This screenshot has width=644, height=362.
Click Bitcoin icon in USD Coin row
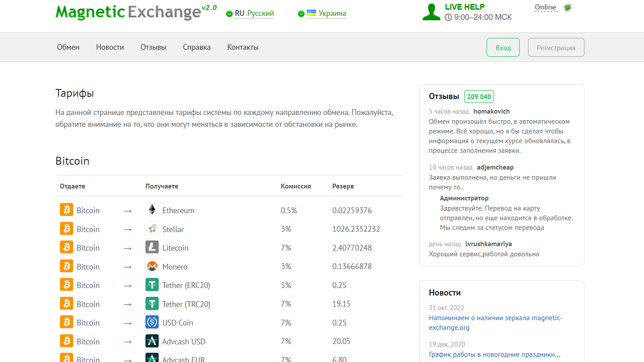point(67,322)
